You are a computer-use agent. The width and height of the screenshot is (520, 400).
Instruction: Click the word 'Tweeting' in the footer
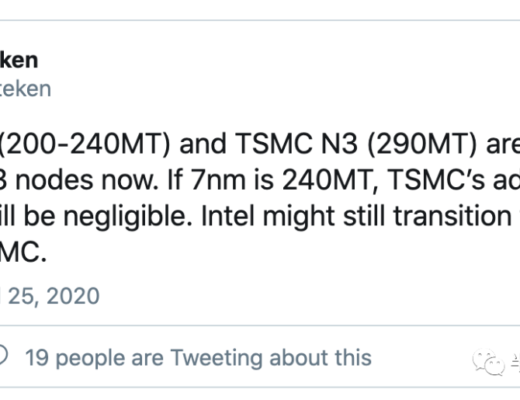point(217,358)
